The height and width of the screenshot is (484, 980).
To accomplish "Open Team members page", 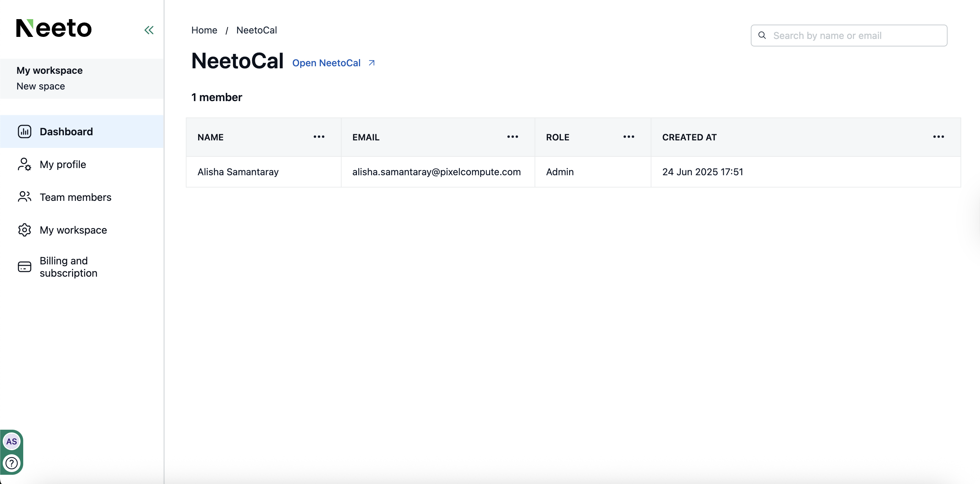I will 82,197.
